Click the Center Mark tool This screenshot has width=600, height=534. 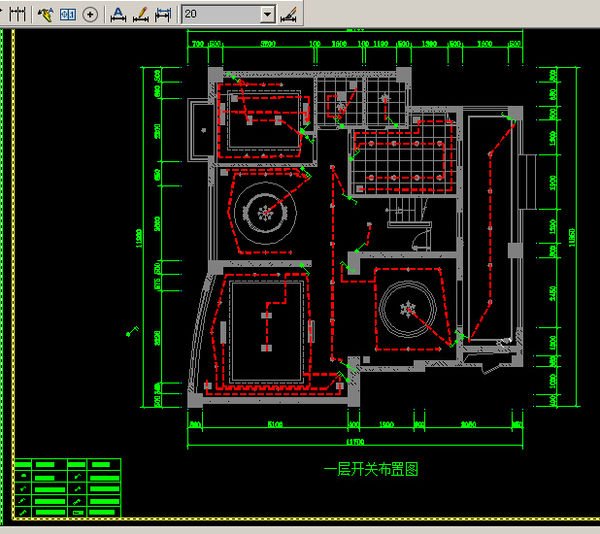(91, 14)
